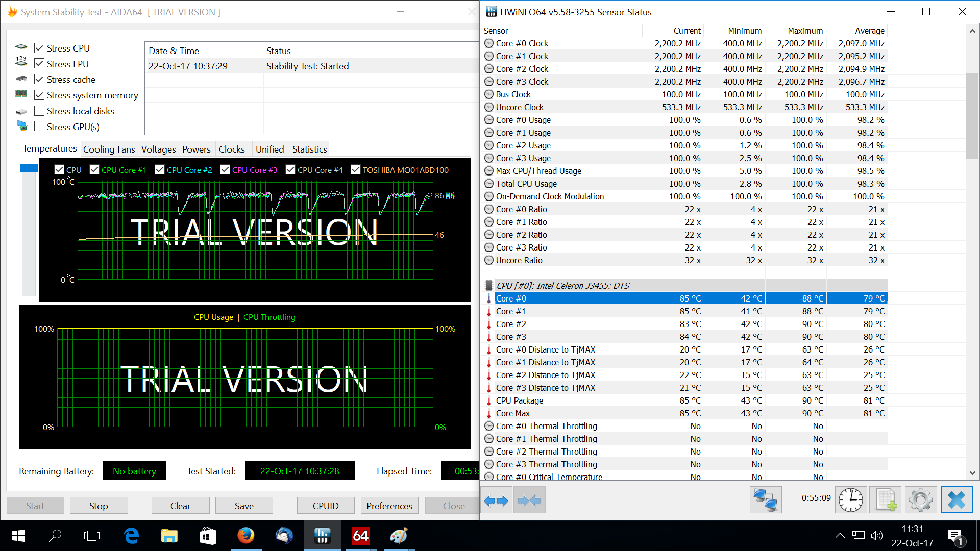Viewport: 980px width, 551px height.
Task: Click the Average column header
Action: (856, 31)
